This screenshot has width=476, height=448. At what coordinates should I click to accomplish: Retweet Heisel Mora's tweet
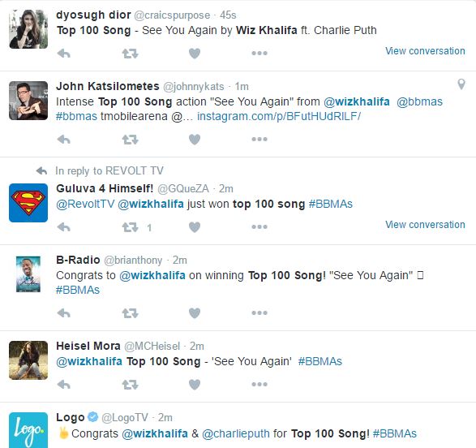tap(131, 385)
